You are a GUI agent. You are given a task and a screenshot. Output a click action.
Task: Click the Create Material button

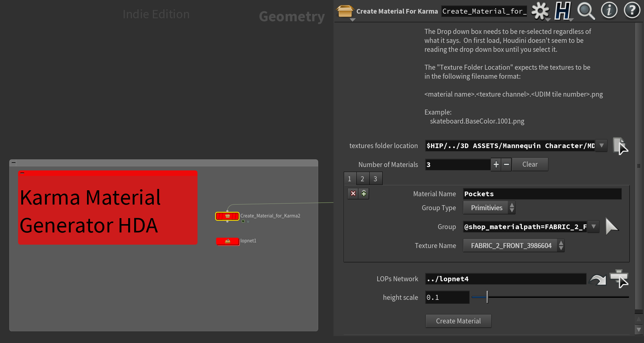[x=458, y=321]
